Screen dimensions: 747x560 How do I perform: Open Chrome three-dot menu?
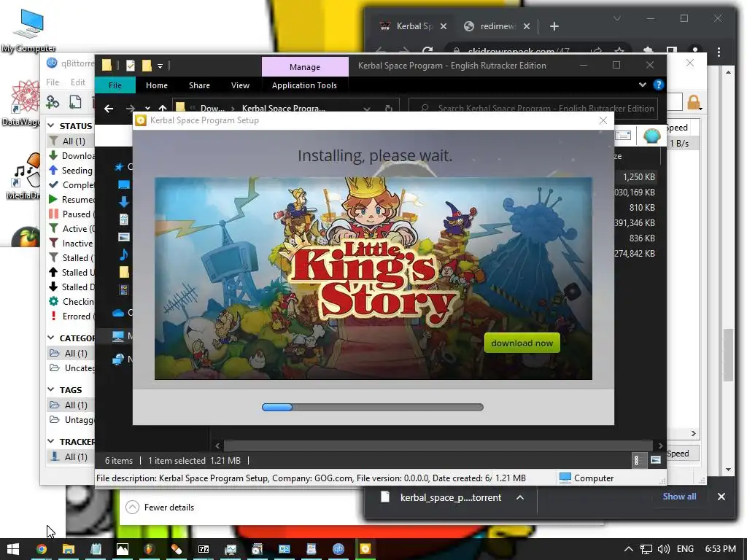(719, 51)
